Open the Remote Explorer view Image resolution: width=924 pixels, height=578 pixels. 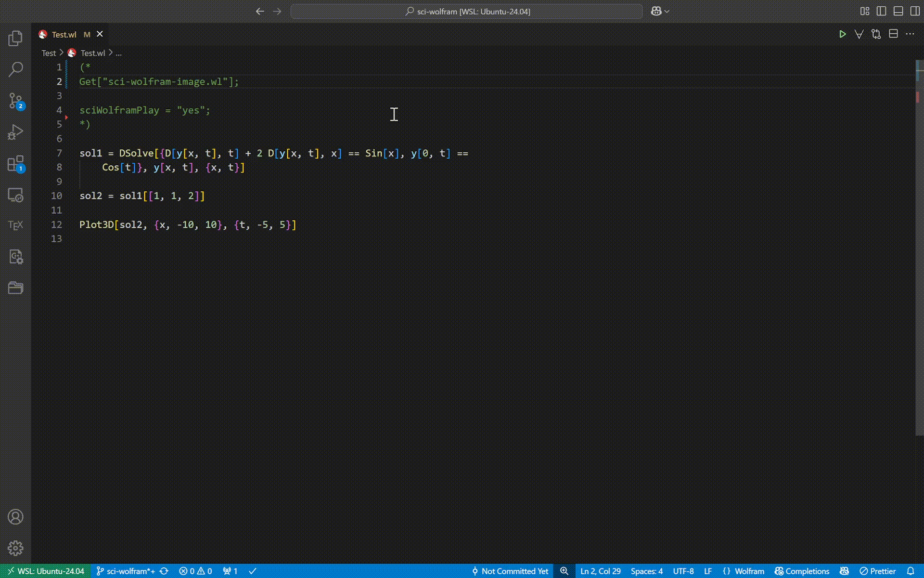coord(15,195)
